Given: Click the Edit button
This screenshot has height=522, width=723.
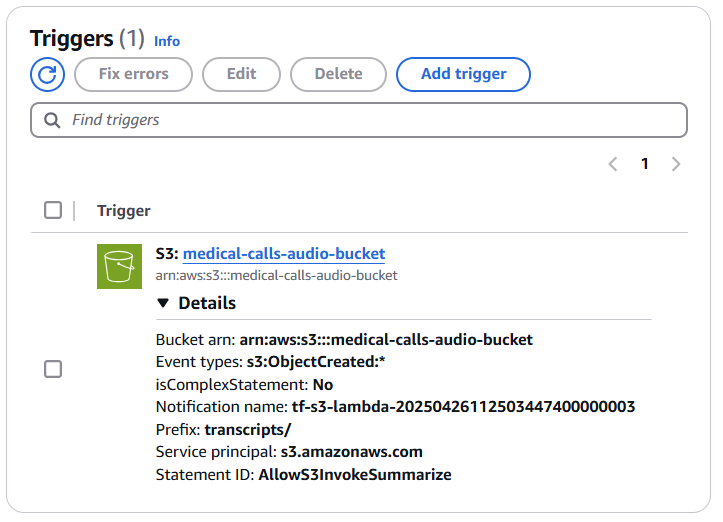Looking at the screenshot, I should [241, 74].
